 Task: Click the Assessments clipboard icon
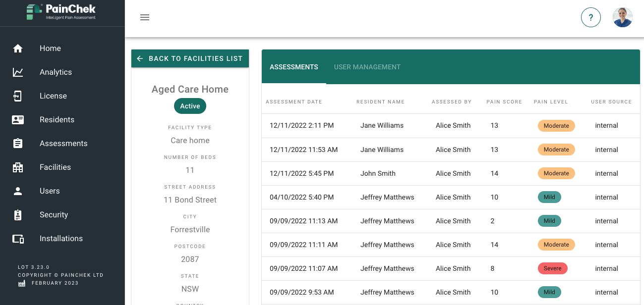click(x=18, y=144)
